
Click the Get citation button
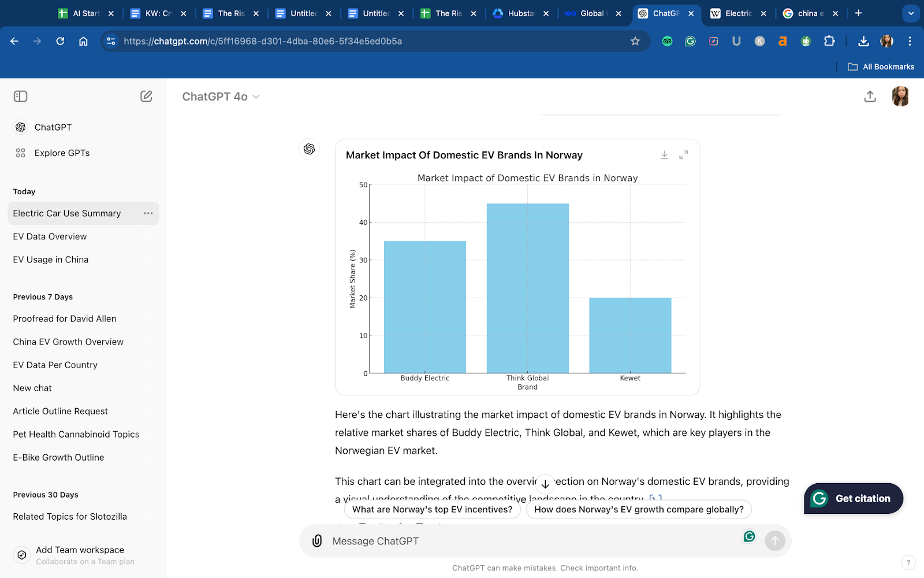pos(854,498)
